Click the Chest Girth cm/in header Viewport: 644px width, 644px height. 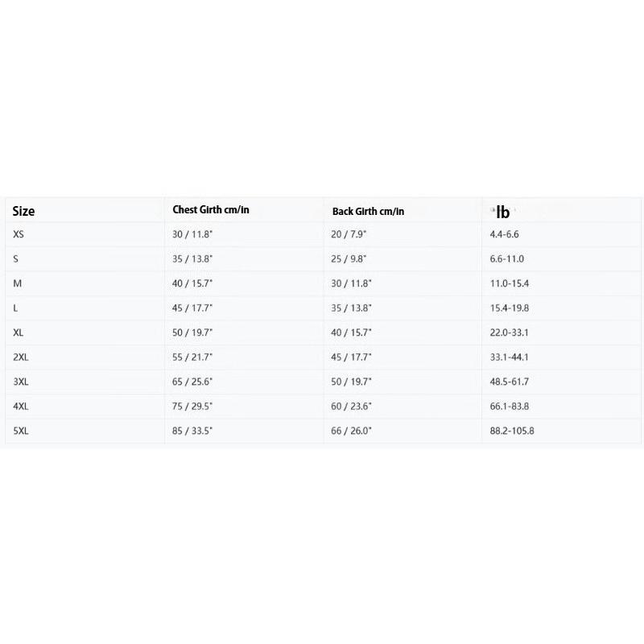[211, 210]
